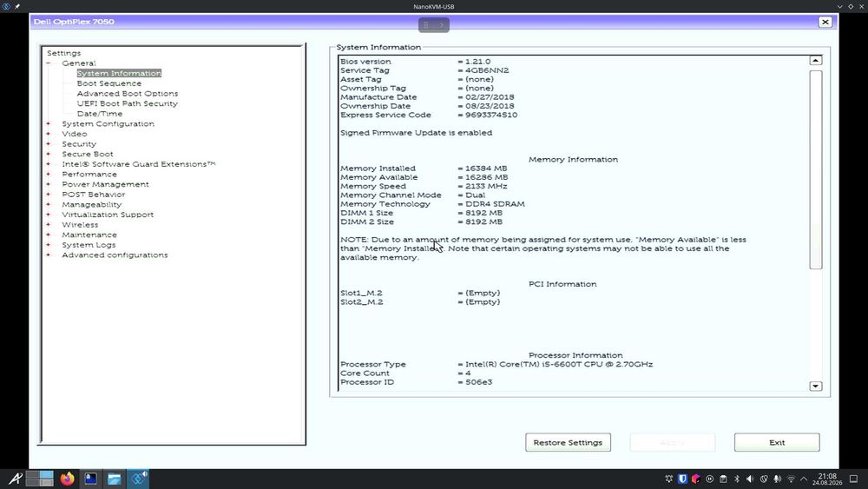Click the Restore Settings button
The image size is (868, 489).
[568, 442]
